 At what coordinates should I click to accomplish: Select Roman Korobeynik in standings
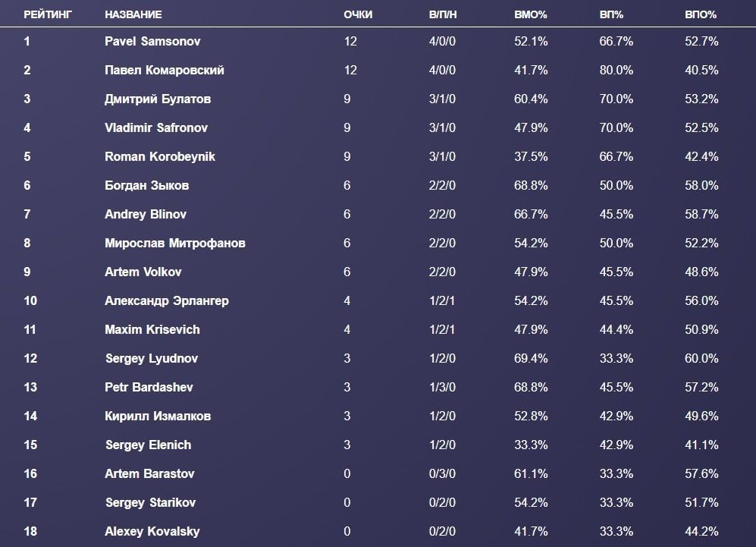pyautogui.click(x=160, y=156)
